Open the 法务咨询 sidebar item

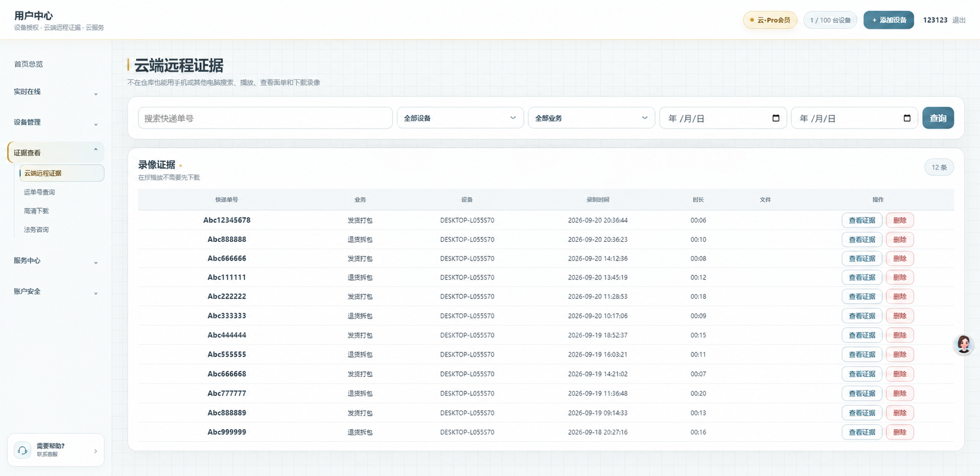tap(36, 230)
